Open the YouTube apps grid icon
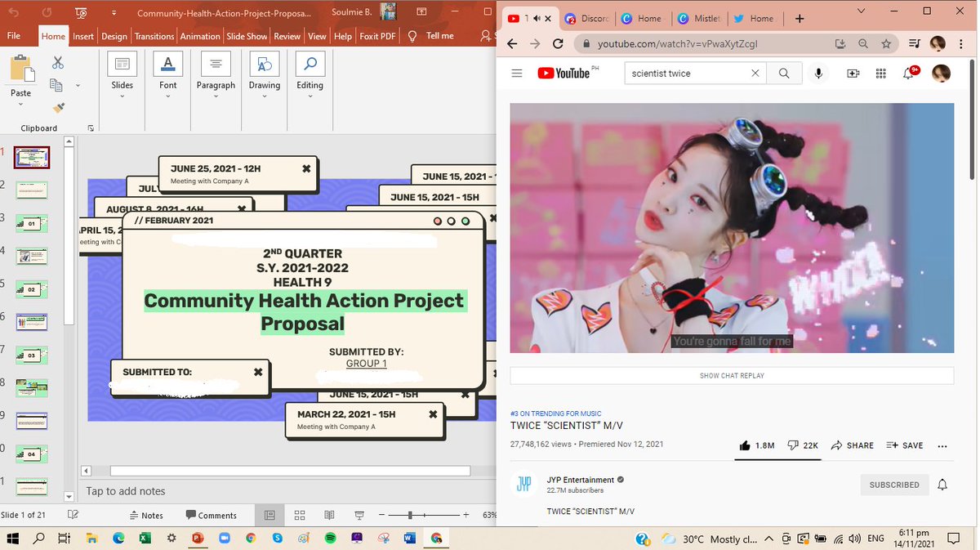The image size is (980, 550). 880,74
